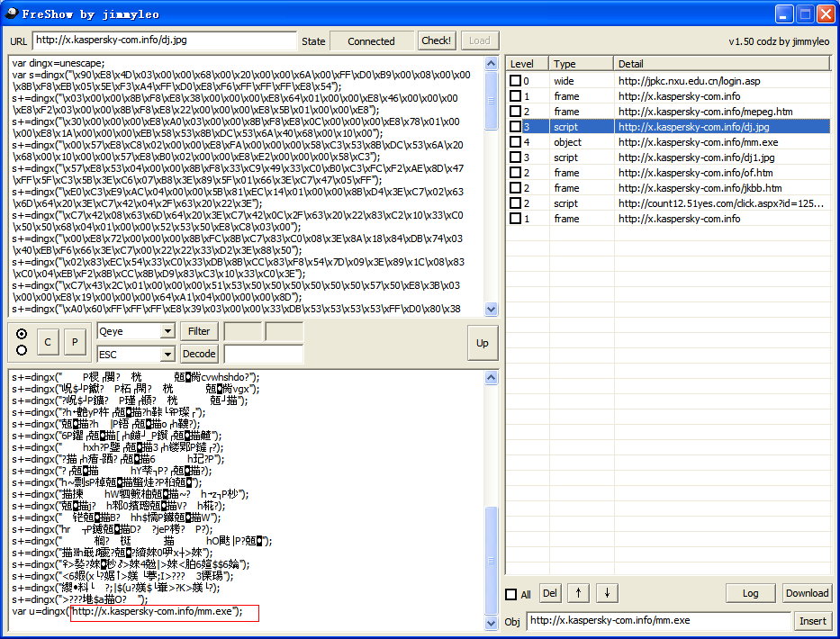Click the Filter button

coord(199,331)
